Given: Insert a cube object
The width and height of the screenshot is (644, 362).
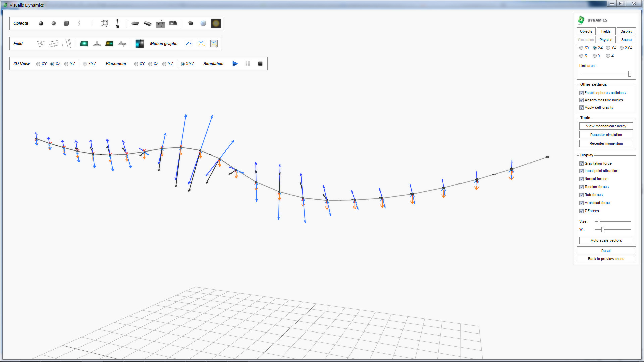Looking at the screenshot, I should pyautogui.click(x=66, y=23).
